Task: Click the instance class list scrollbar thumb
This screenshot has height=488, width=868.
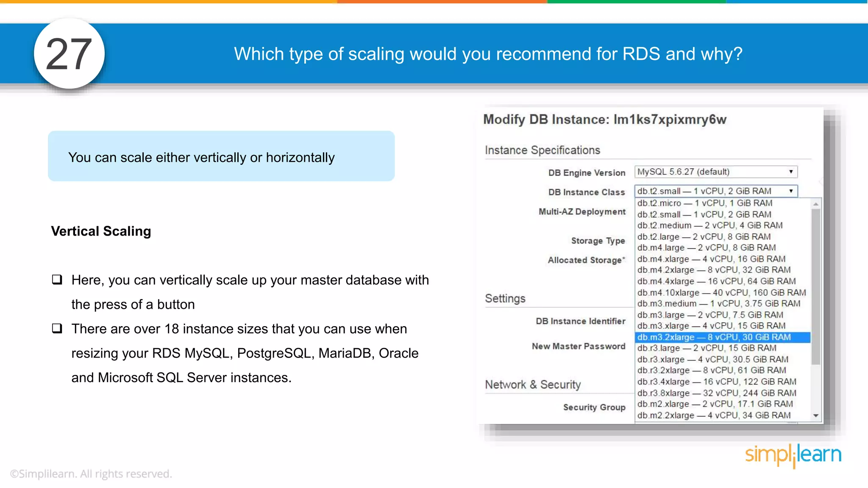Action: click(x=816, y=287)
